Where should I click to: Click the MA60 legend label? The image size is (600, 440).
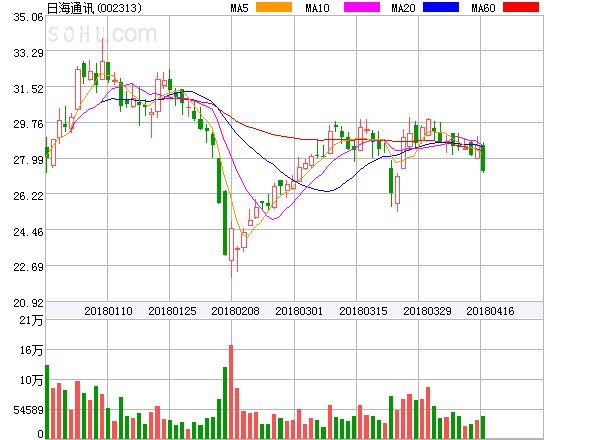click(x=483, y=8)
